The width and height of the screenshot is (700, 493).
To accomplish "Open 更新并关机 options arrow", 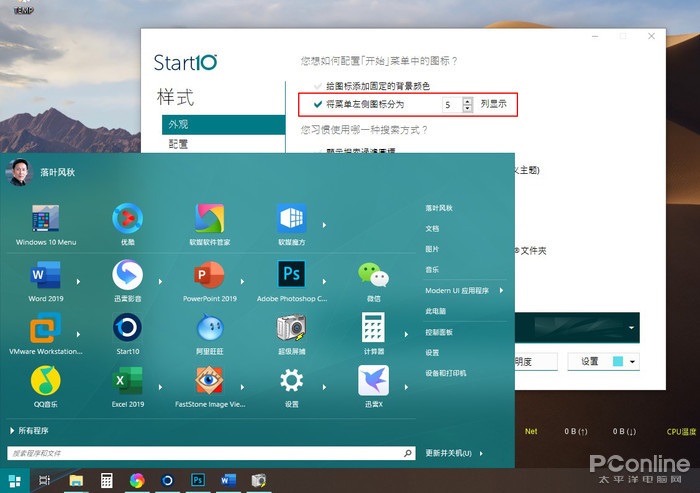I will [481, 453].
